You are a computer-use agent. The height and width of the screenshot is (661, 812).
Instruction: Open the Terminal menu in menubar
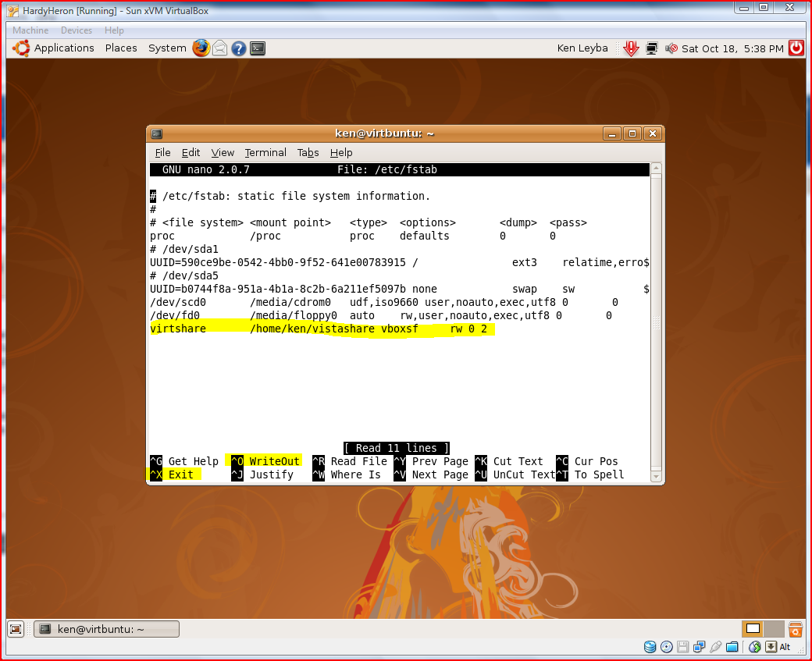(x=265, y=153)
